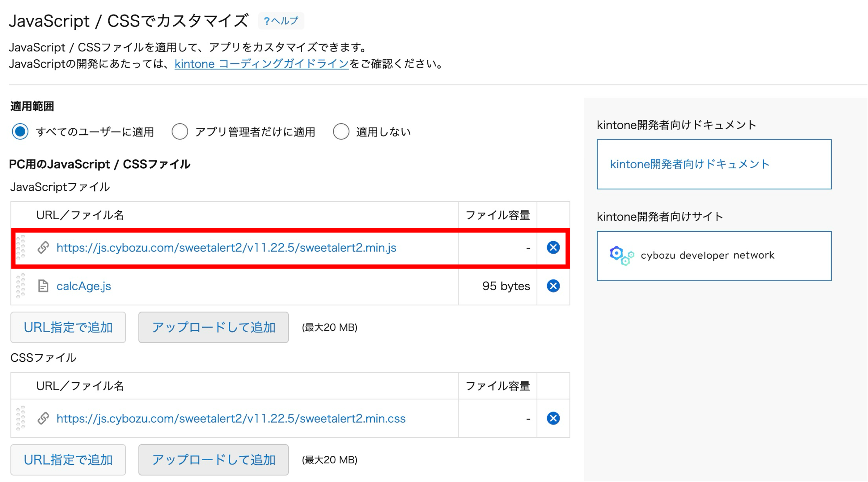Select 適用しない radio option
This screenshot has height=482, width=868.
click(341, 131)
